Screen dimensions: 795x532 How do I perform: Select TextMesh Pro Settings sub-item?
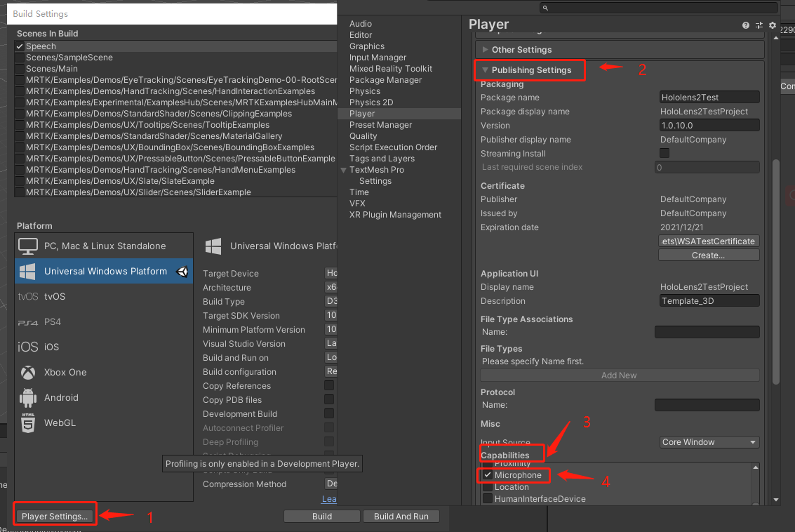coord(375,181)
